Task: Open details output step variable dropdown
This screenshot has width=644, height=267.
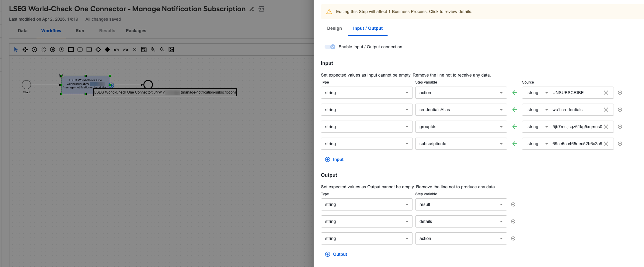Action: [x=461, y=221]
